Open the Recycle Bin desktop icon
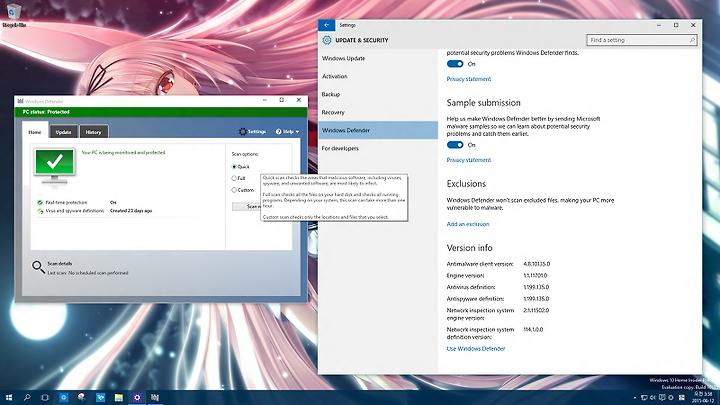 click(x=14, y=15)
